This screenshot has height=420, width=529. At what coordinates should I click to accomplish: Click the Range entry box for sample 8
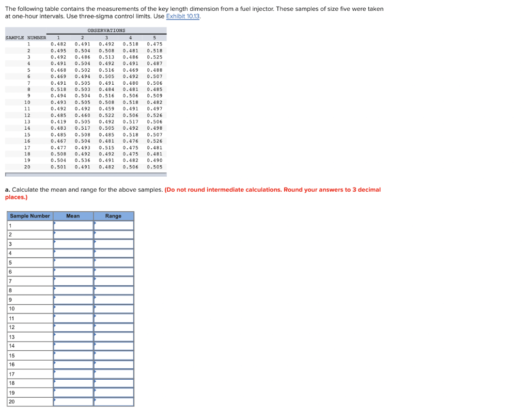point(113,290)
